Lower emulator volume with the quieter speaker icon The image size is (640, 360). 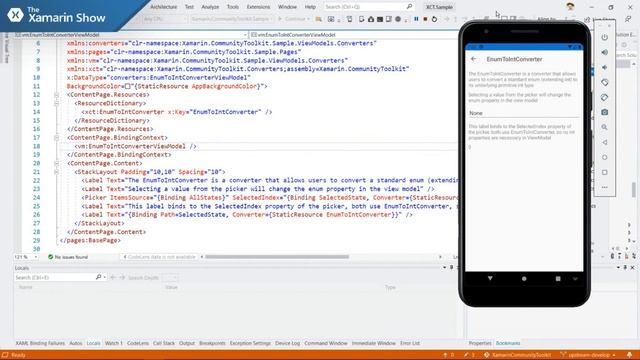click(604, 67)
